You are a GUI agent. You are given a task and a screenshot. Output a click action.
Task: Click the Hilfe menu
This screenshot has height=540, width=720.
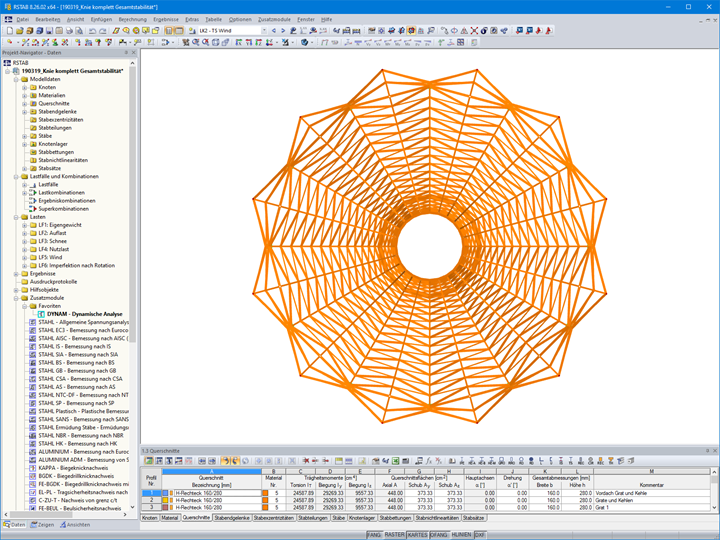[x=326, y=19]
